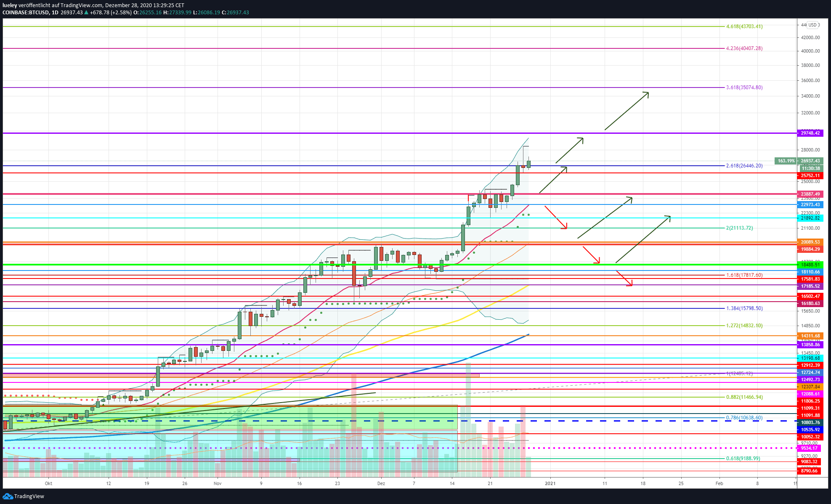Select the 25752.11 red price tag
The image size is (831, 504).
[810, 175]
